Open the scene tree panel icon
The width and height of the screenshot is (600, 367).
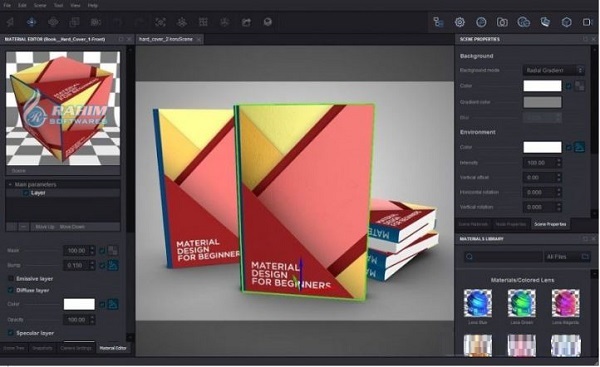(x=439, y=22)
